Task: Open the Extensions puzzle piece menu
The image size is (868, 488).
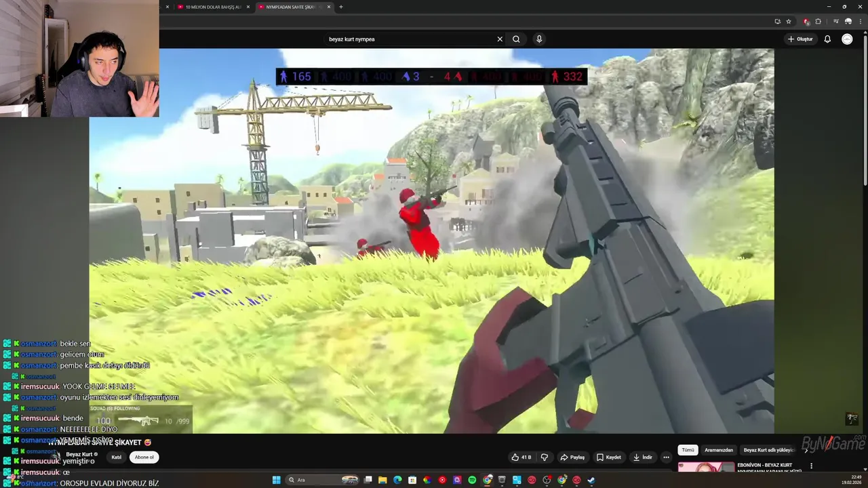Action: pyautogui.click(x=818, y=22)
